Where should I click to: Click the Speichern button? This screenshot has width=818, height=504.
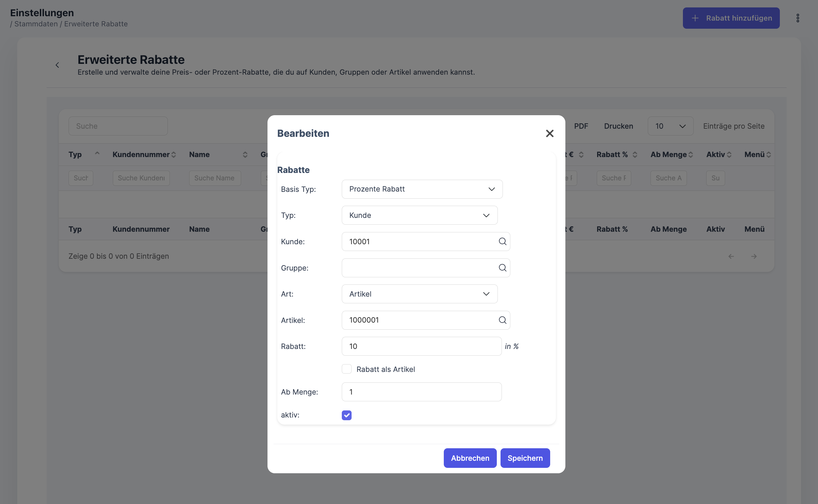tap(525, 458)
